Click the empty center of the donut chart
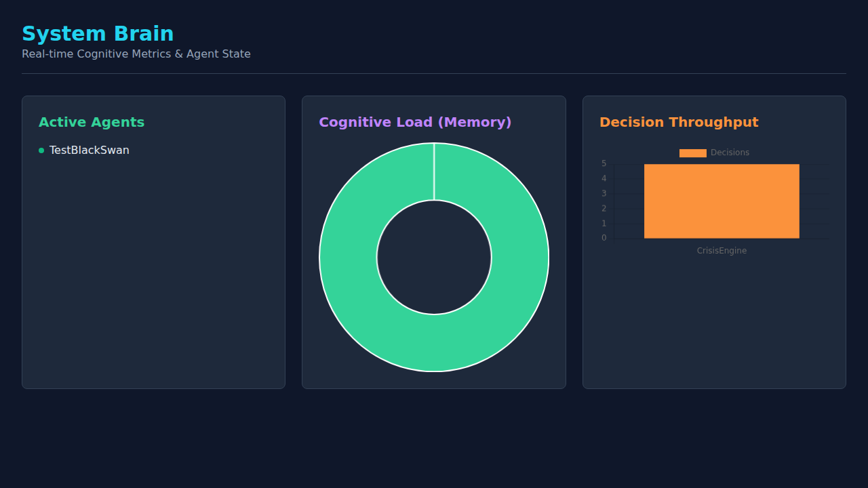Screen dimensions: 868x488 coord(434,258)
